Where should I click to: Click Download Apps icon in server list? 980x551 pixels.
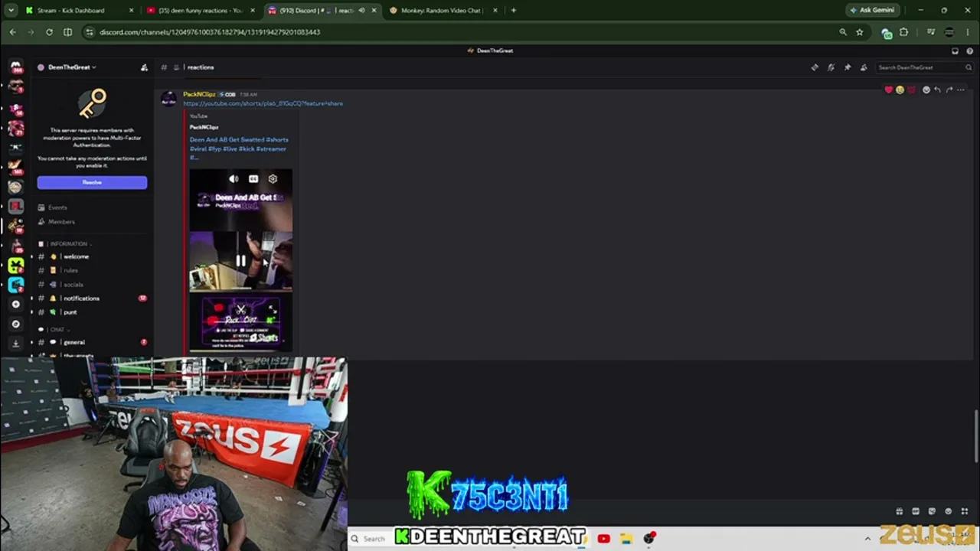[15, 344]
